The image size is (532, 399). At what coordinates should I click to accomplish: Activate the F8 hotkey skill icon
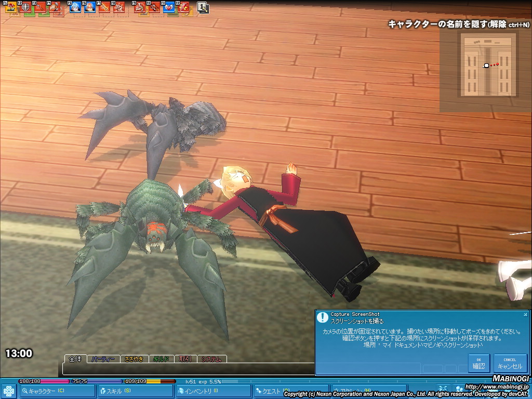coord(119,7)
